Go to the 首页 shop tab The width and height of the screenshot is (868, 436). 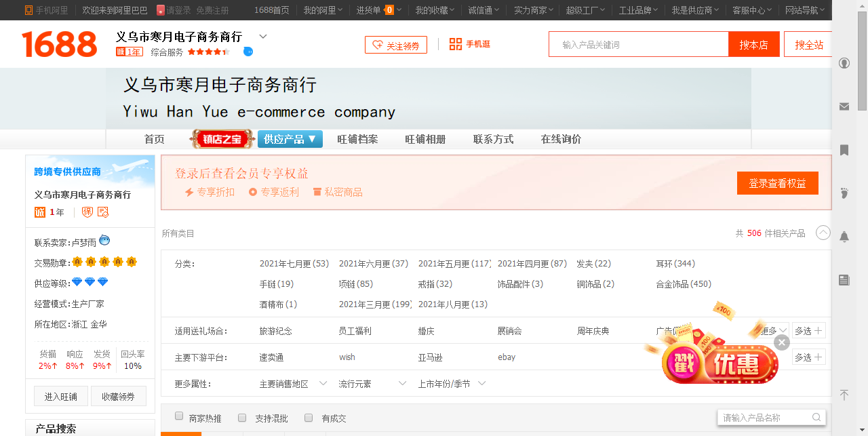click(x=155, y=139)
